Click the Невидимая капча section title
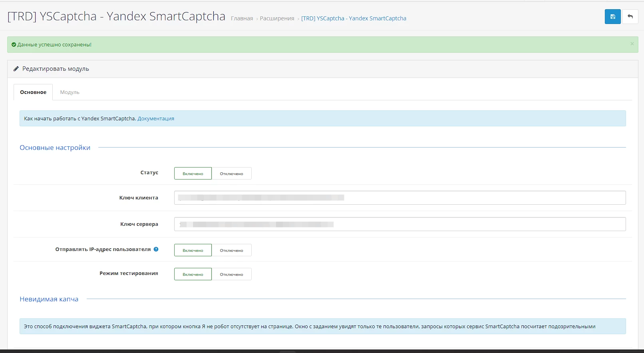Screen dimensions: 644x353 [x=49, y=299]
